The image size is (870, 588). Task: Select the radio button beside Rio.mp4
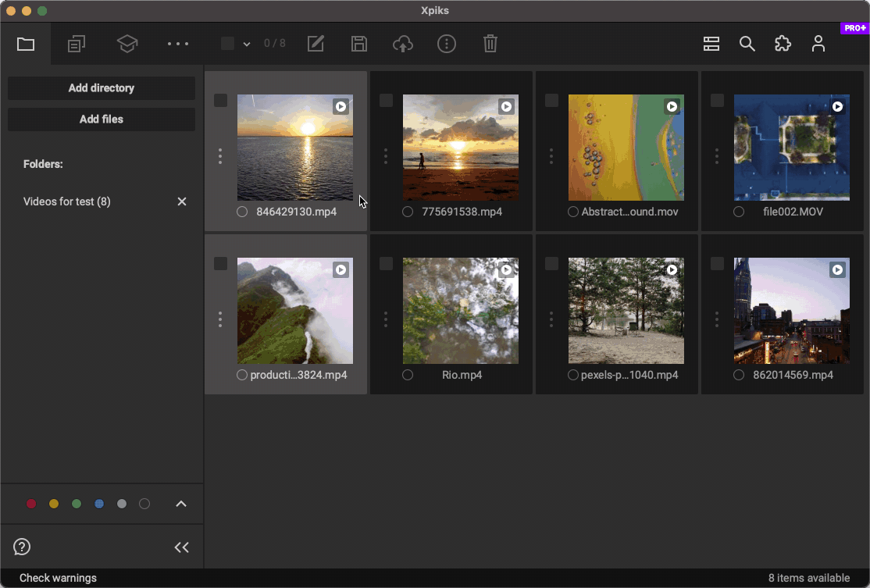tap(408, 376)
